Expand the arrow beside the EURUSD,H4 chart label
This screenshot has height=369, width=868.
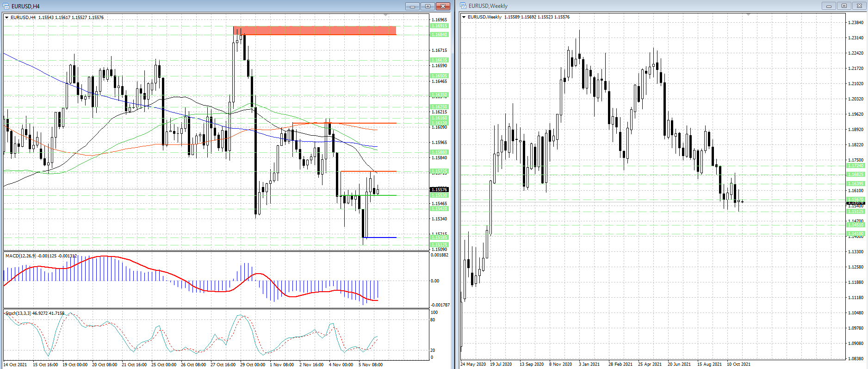point(7,18)
